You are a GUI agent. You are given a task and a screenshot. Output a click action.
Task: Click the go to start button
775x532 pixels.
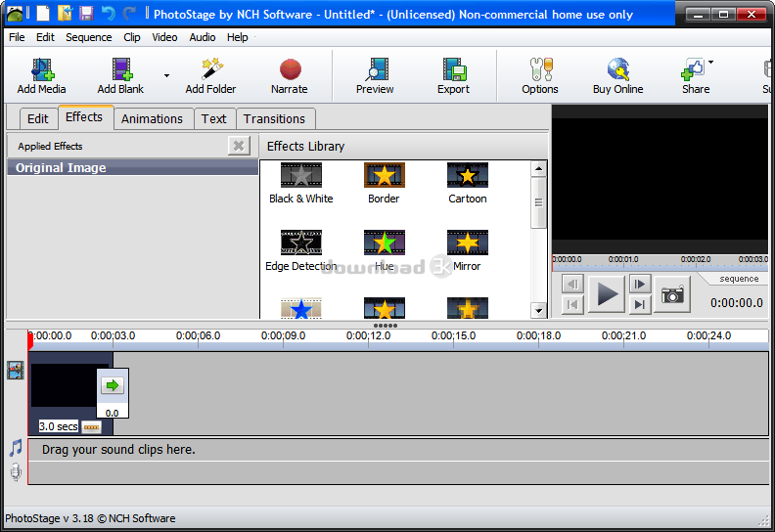(572, 304)
